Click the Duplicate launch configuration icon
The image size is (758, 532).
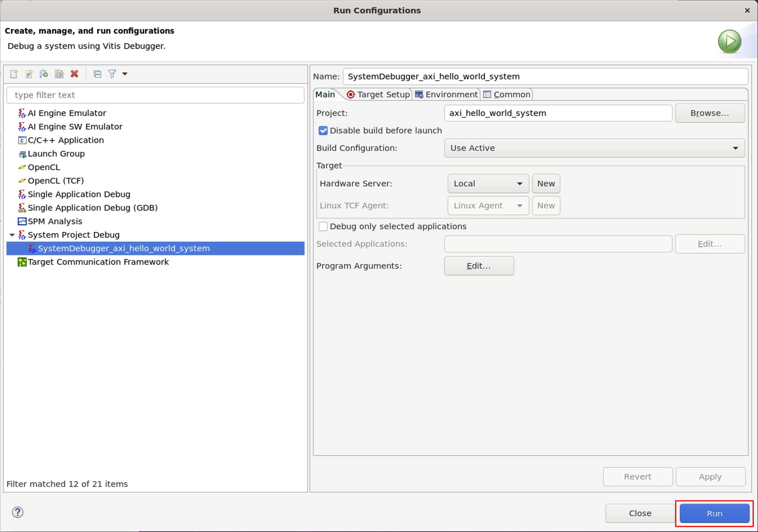tap(59, 74)
